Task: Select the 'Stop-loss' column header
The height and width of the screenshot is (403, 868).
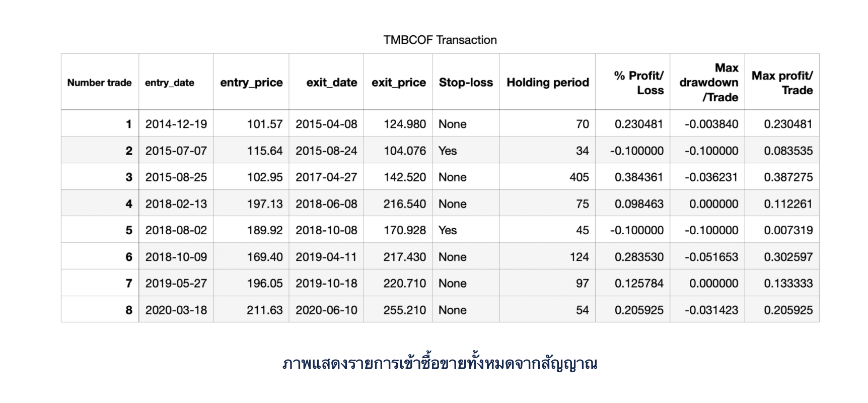Action: pyautogui.click(x=466, y=83)
